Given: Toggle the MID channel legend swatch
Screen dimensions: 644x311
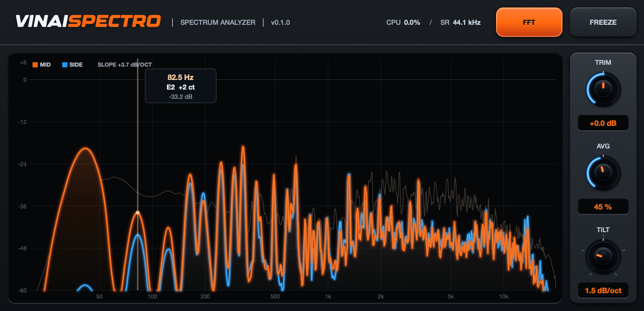Looking at the screenshot, I should (x=35, y=65).
